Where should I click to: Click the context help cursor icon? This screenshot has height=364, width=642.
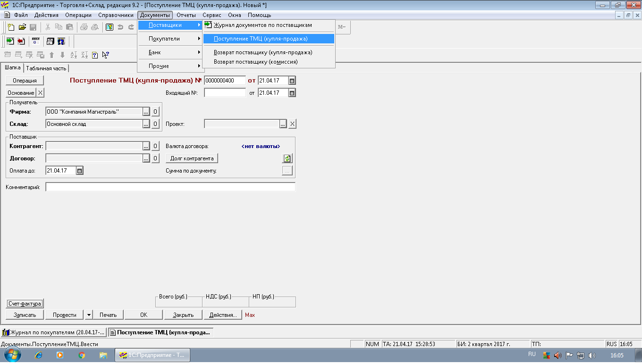(105, 55)
